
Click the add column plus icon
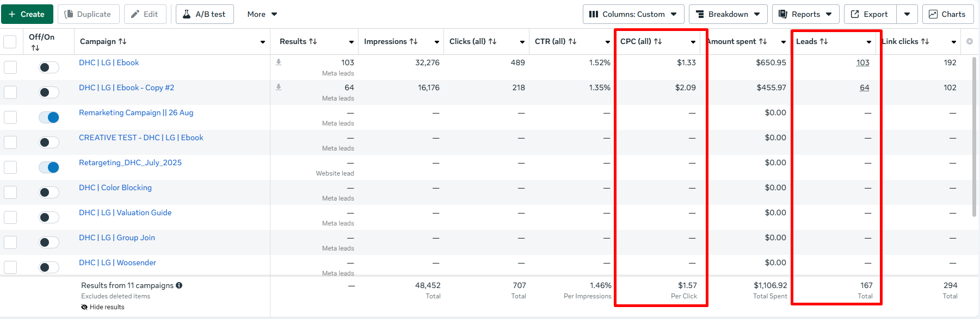pyautogui.click(x=970, y=41)
